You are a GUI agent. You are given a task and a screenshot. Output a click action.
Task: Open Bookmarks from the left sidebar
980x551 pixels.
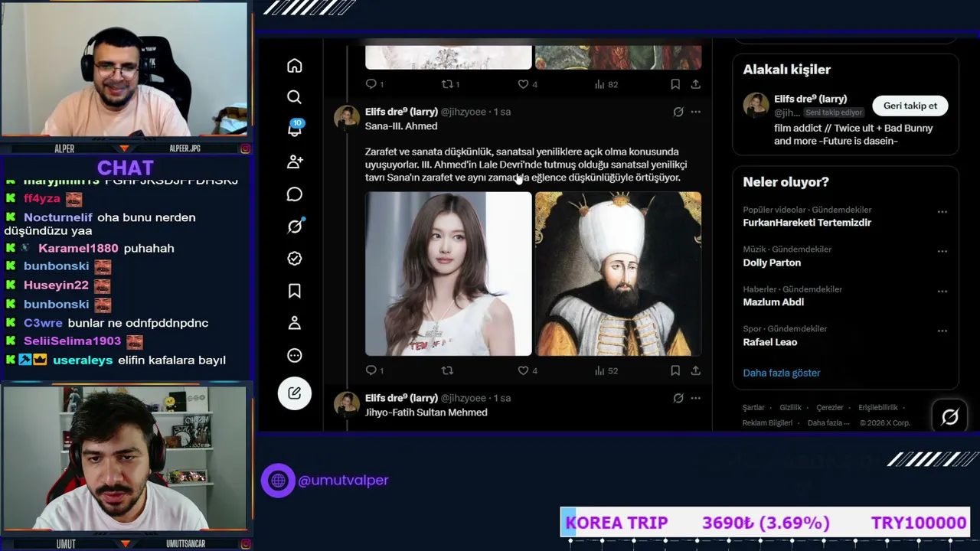click(295, 291)
